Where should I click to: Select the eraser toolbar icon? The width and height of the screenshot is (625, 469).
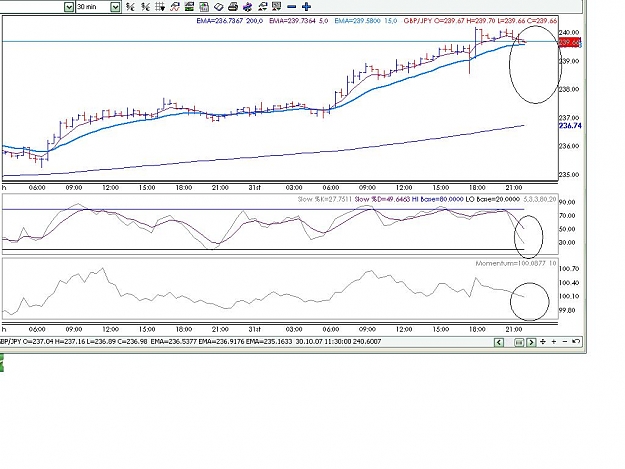coord(218,7)
